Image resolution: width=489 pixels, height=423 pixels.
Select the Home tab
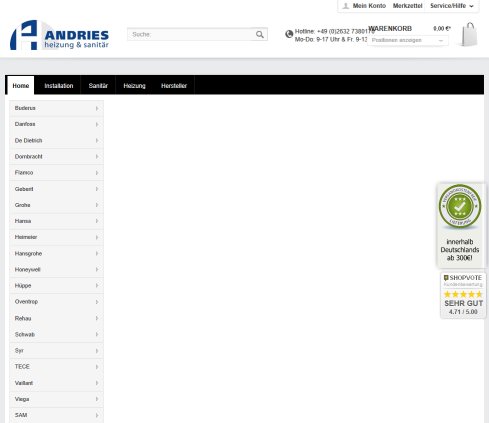tap(21, 86)
